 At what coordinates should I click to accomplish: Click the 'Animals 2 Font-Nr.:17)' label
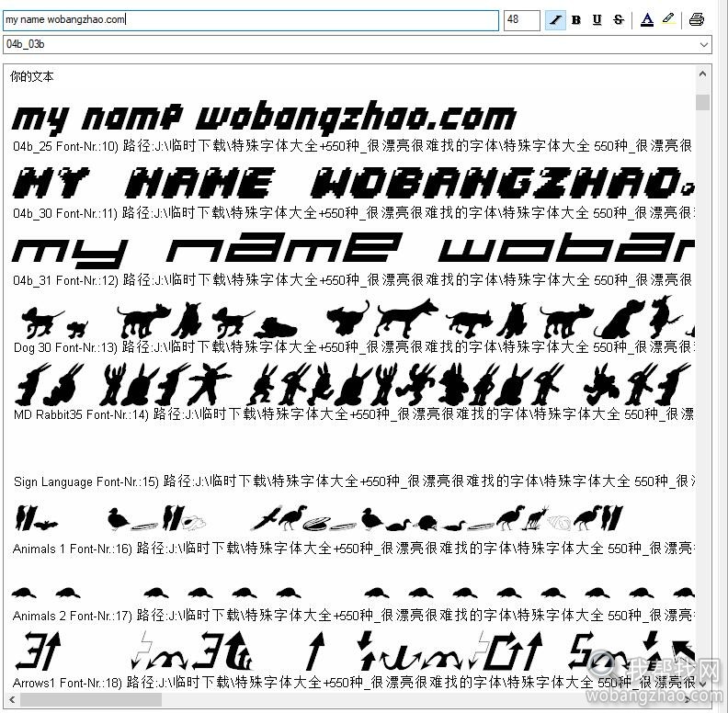click(x=73, y=616)
